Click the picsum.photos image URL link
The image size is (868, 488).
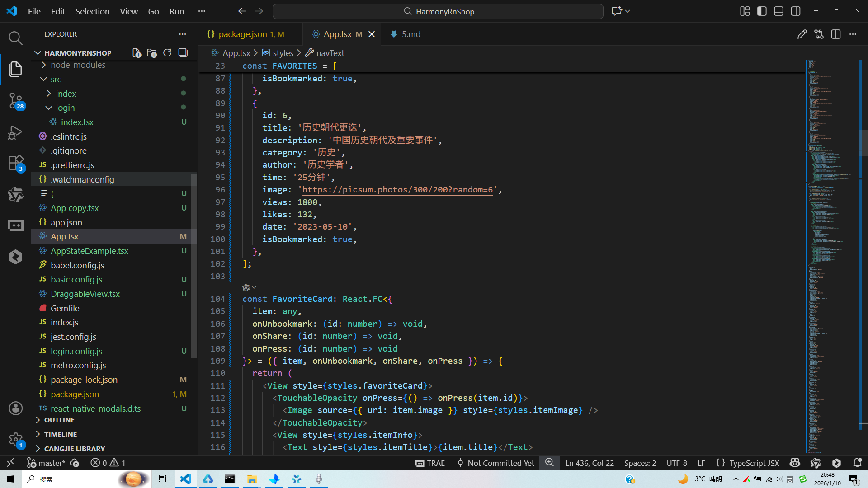click(x=397, y=190)
